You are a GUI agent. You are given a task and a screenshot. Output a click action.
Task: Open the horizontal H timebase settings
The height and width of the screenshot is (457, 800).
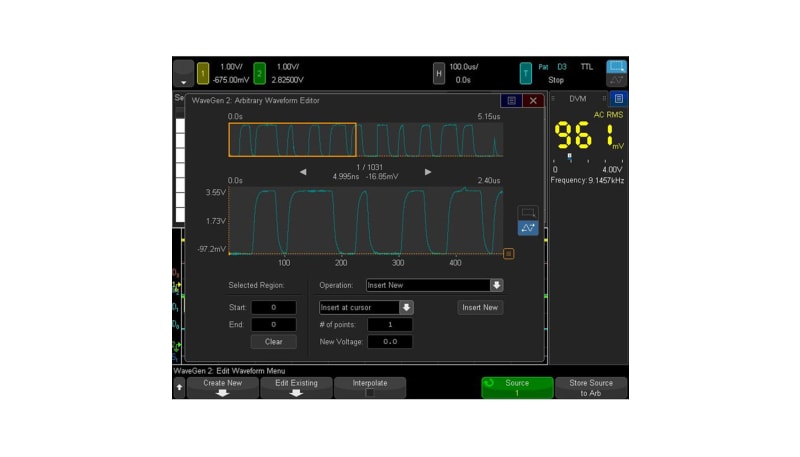(439, 73)
